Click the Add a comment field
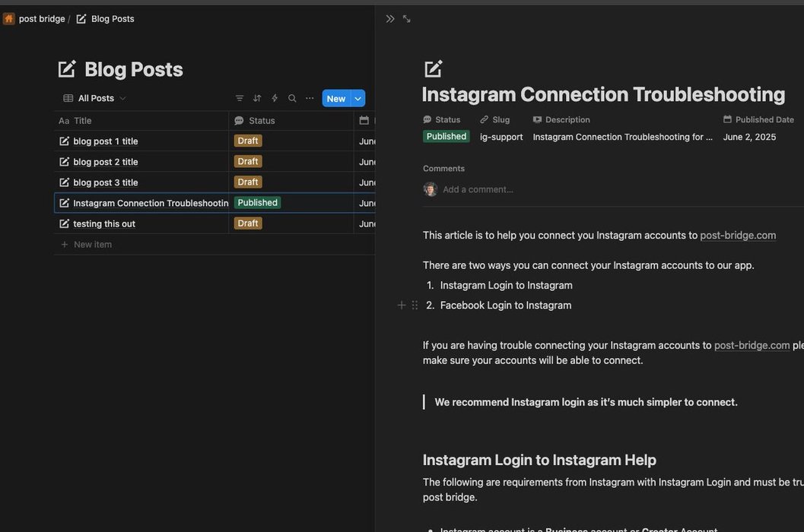 point(478,190)
